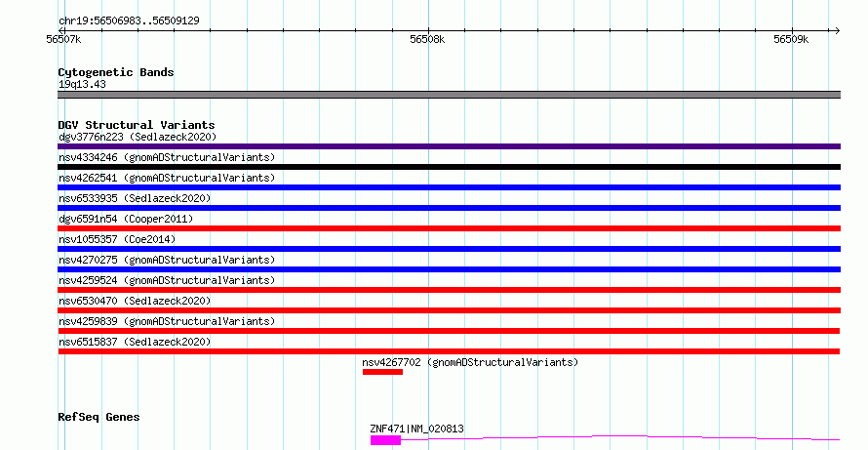The height and width of the screenshot is (450, 868).
Task: Click nsv4259839 (gnomADStructuralVariants) label
Action: coord(167,321)
